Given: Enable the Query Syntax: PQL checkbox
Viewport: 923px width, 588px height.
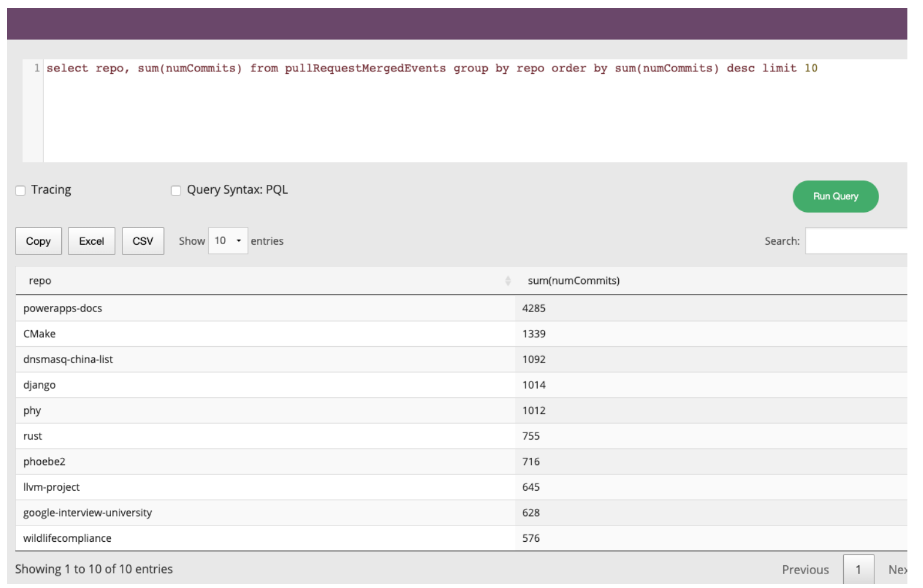Looking at the screenshot, I should (x=175, y=190).
